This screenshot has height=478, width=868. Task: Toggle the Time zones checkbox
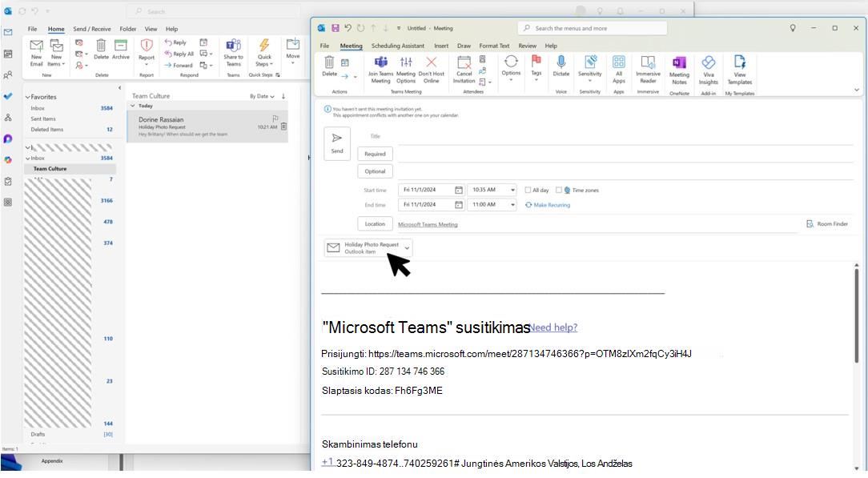point(559,190)
